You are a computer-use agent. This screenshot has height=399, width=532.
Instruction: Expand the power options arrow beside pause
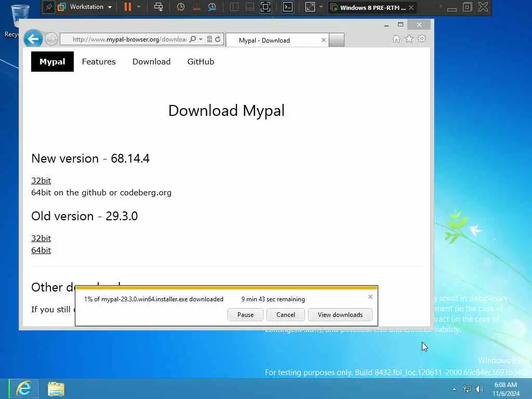click(138, 7)
